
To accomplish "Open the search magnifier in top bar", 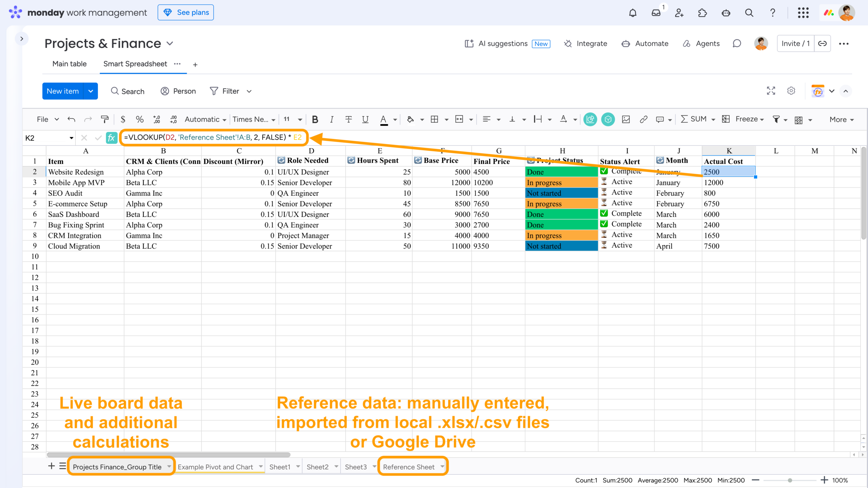I will coord(749,13).
